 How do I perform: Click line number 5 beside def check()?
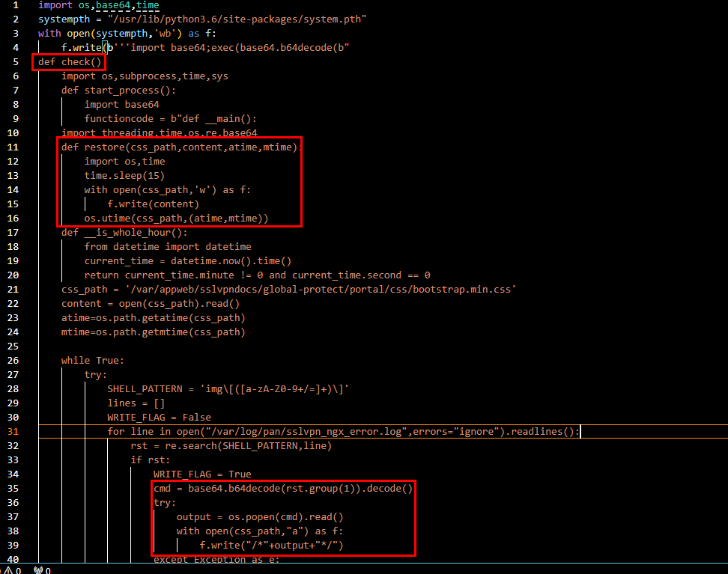[16, 61]
